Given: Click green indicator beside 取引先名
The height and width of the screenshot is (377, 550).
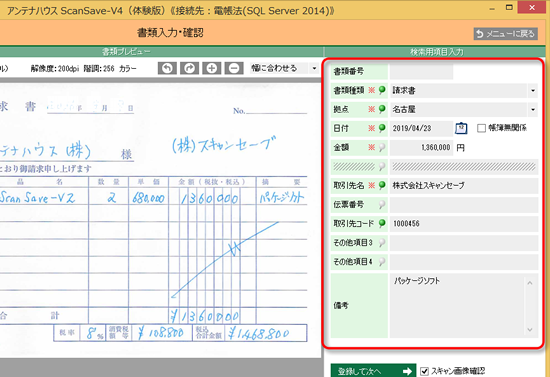Looking at the screenshot, I should [382, 185].
